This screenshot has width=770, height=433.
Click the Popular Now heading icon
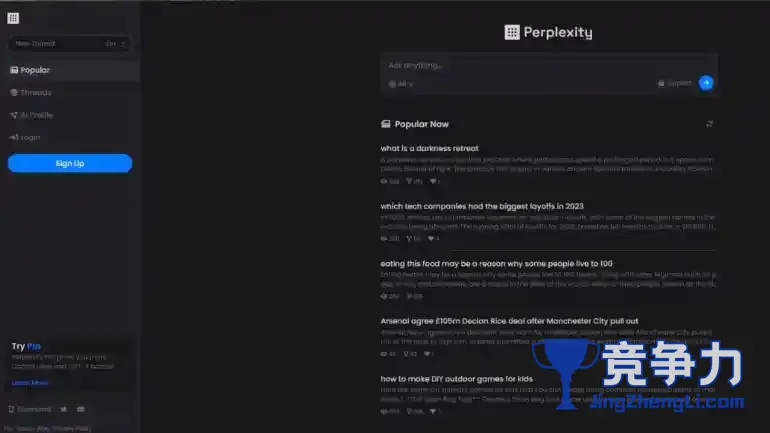coord(385,124)
